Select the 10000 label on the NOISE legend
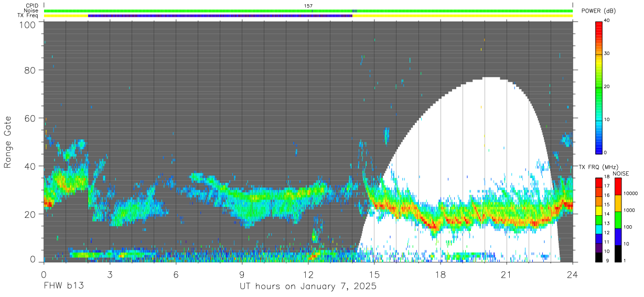 click(x=630, y=194)
